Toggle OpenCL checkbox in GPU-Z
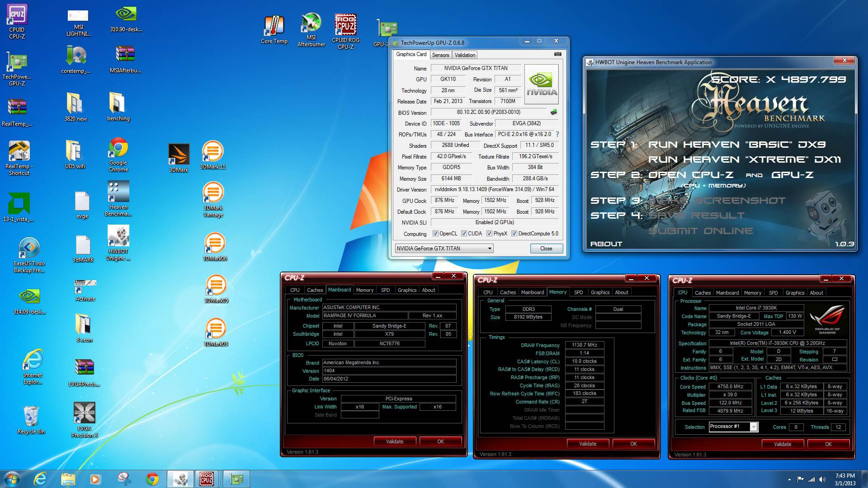The image size is (868, 488). pos(435,234)
